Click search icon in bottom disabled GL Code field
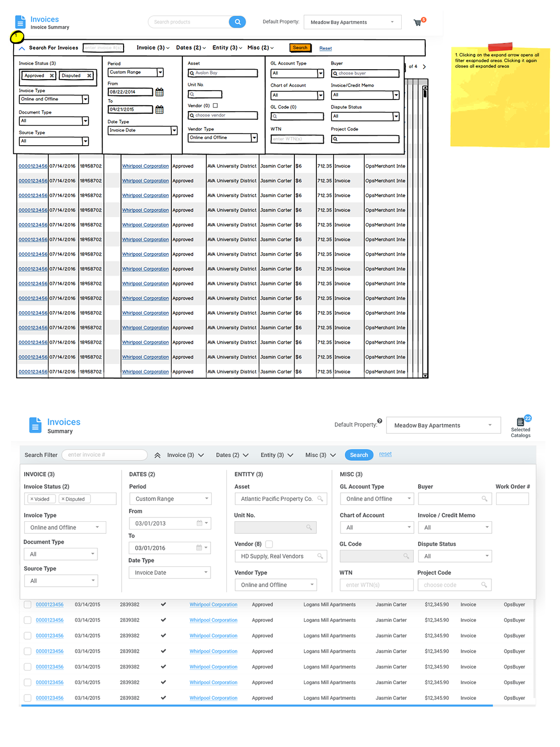The height and width of the screenshot is (747, 560). [x=406, y=556]
